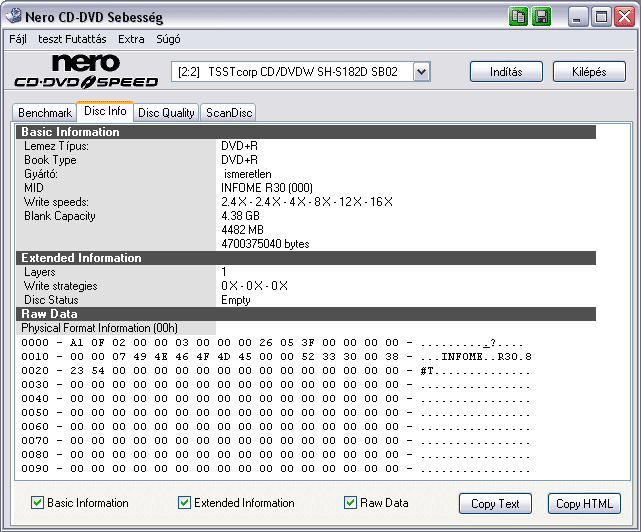Click the Nero CD-DVD Speed logo
Image resolution: width=641 pixels, height=532 pixels.
(x=86, y=71)
